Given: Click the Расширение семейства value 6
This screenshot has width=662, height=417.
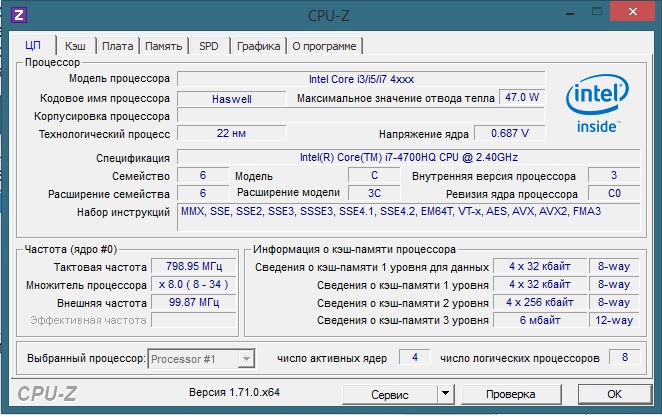Looking at the screenshot, I should [203, 193].
